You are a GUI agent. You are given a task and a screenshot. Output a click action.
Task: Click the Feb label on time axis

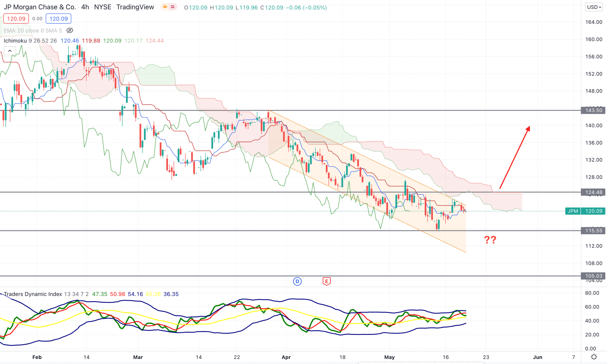(37, 357)
